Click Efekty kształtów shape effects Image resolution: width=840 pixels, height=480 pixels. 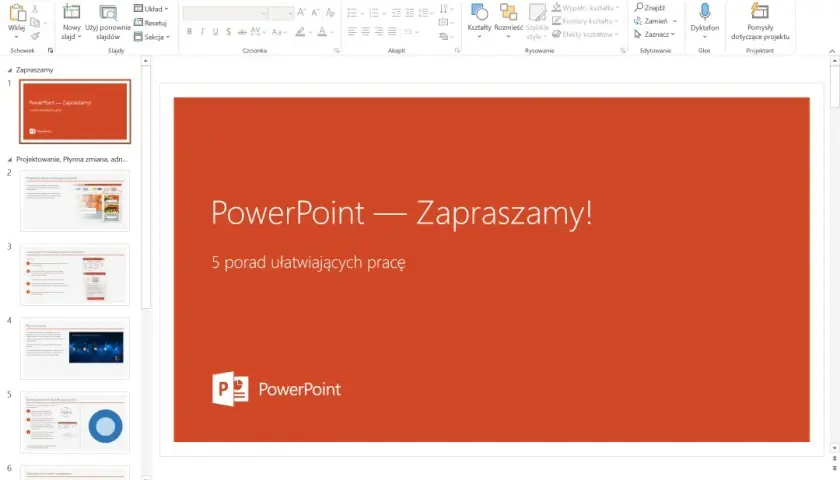[x=585, y=34]
